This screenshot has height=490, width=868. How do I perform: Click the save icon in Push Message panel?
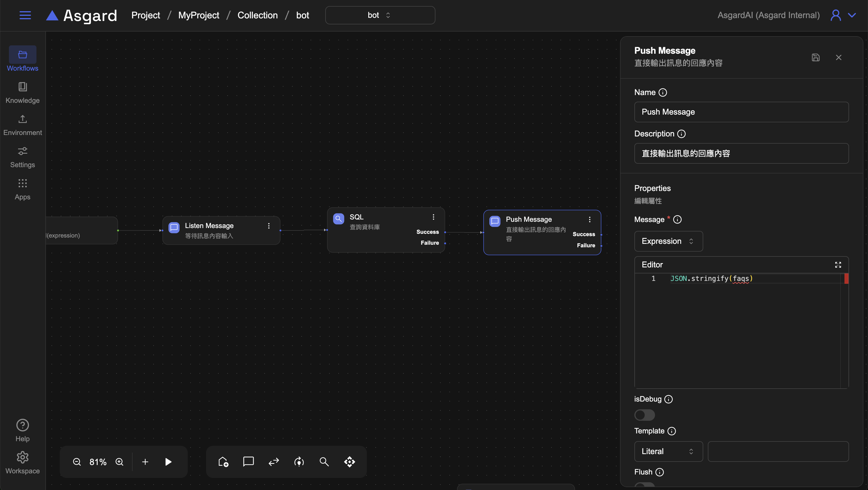(x=815, y=57)
